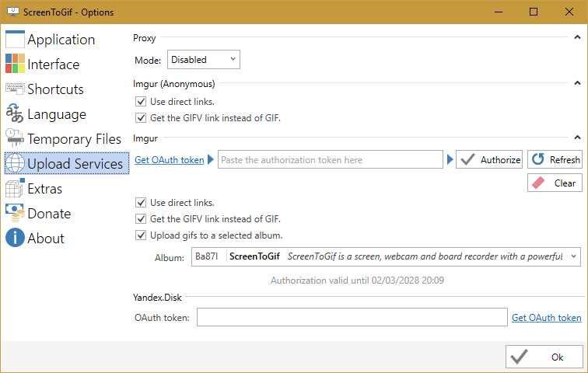
Task: Focus the Imgur authorization token field
Action: pyautogui.click(x=330, y=159)
